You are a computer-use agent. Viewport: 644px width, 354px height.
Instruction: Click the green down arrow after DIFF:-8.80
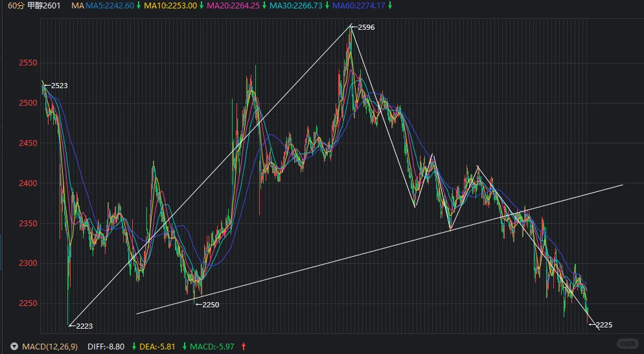pyautogui.click(x=133, y=347)
